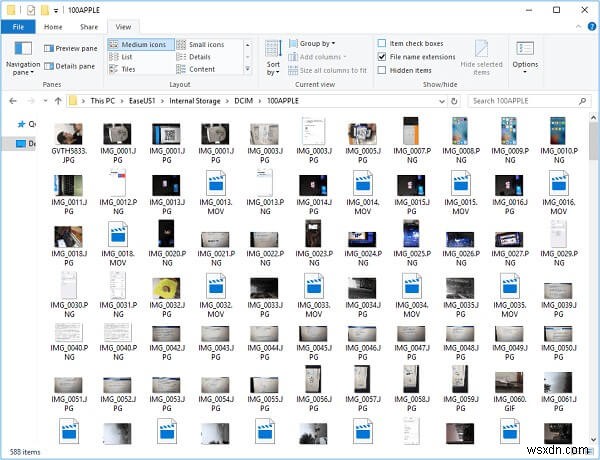
Task: Switch to Details layout
Action: coord(194,57)
